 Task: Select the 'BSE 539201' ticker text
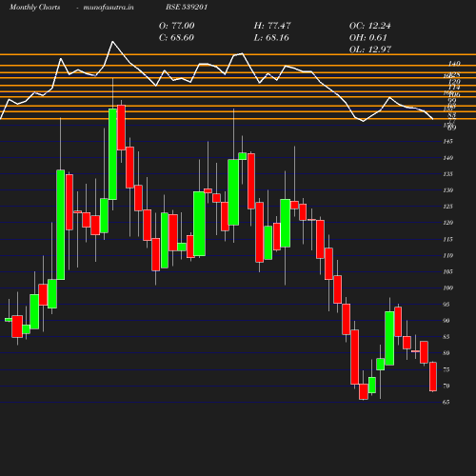point(187,7)
